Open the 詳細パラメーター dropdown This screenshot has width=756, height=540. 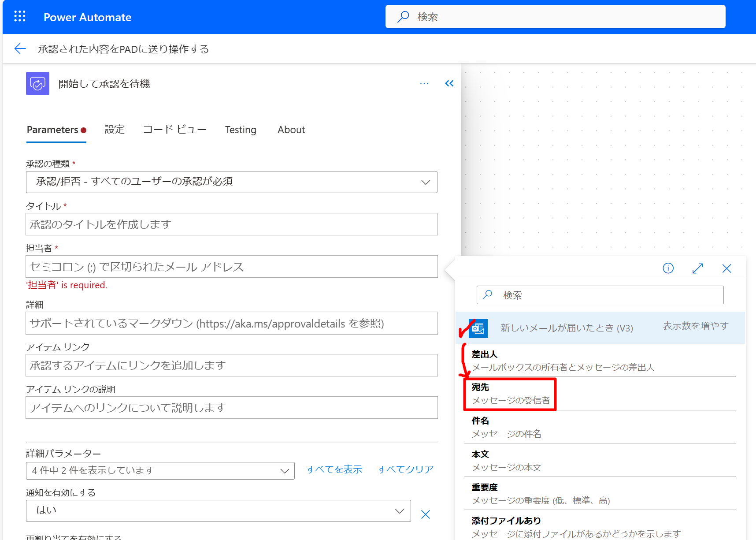[x=160, y=471]
